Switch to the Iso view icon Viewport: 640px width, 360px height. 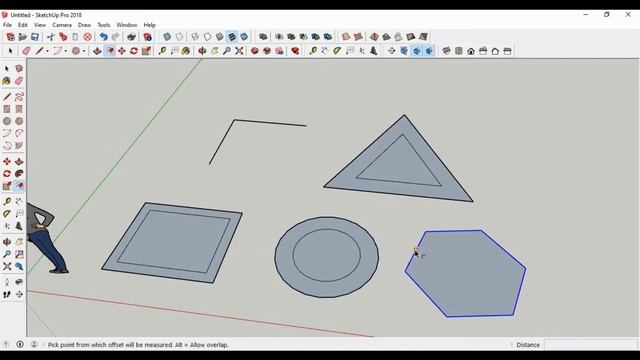click(x=447, y=51)
